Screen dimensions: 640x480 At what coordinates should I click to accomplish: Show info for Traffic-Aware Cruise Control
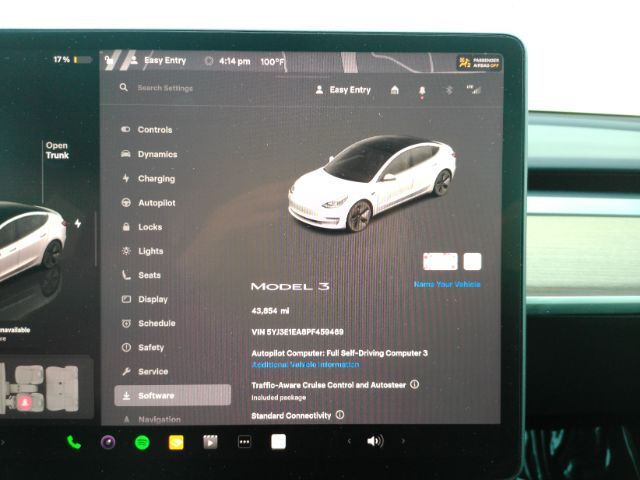[x=414, y=384]
